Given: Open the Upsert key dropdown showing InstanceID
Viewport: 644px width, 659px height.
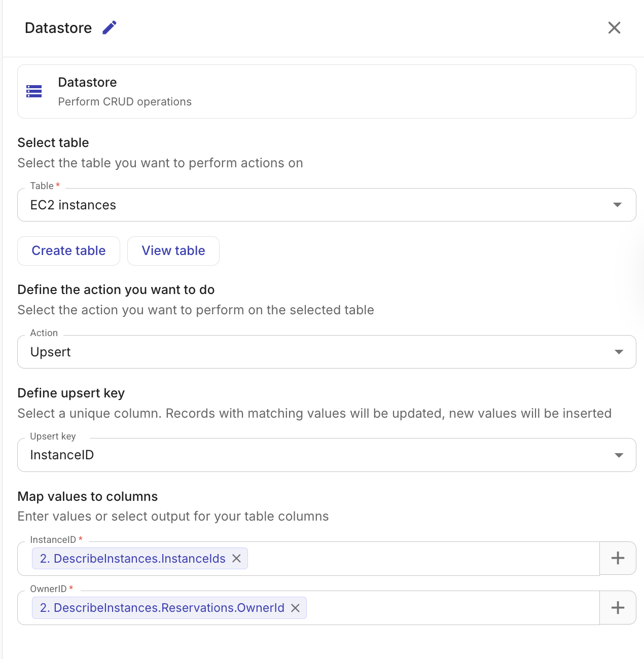Looking at the screenshot, I should tap(327, 455).
